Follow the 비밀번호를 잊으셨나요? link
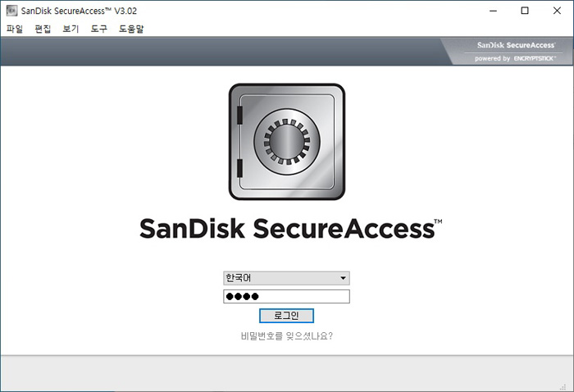 pyautogui.click(x=287, y=336)
